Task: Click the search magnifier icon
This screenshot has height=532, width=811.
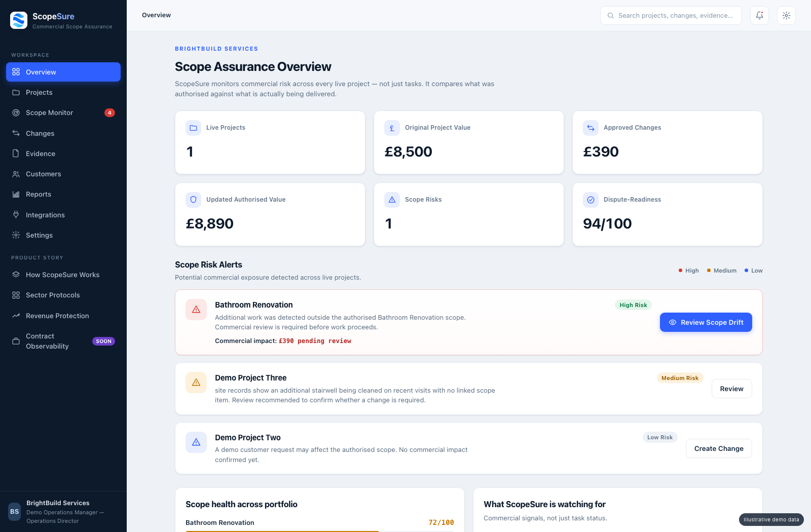Action: [611, 16]
